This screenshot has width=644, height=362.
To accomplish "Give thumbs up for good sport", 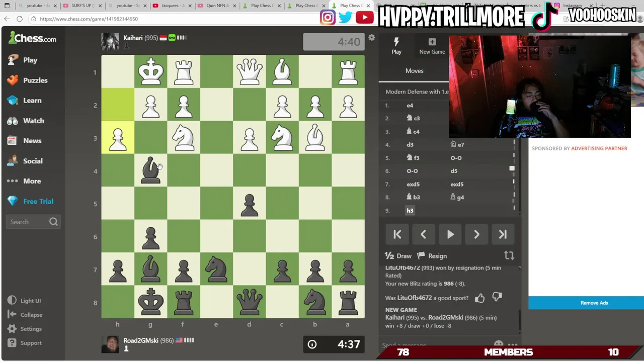I will [479, 298].
